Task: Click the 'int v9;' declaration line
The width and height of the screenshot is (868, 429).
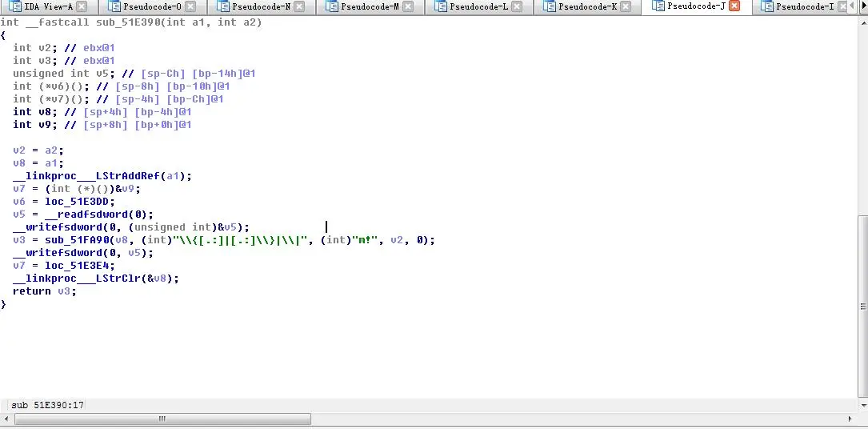Action: click(x=102, y=125)
